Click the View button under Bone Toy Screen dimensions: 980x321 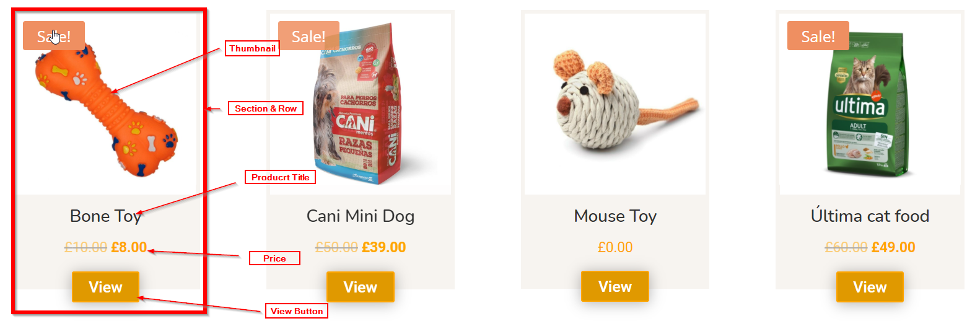point(105,287)
